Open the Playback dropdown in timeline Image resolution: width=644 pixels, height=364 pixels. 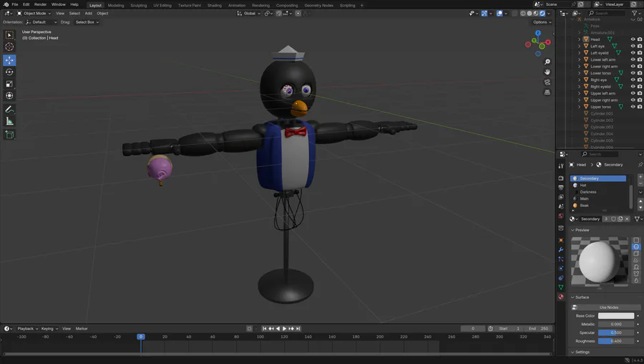[27, 329]
